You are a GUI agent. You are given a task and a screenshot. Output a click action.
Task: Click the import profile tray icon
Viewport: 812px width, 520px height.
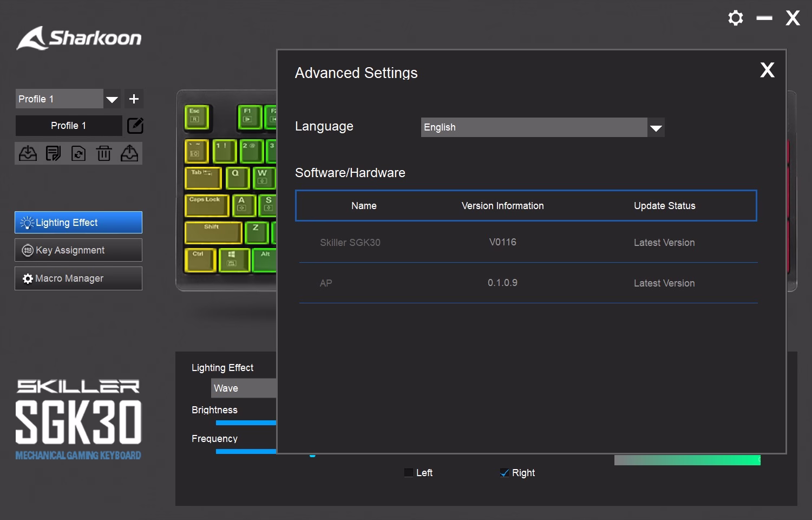click(x=28, y=153)
